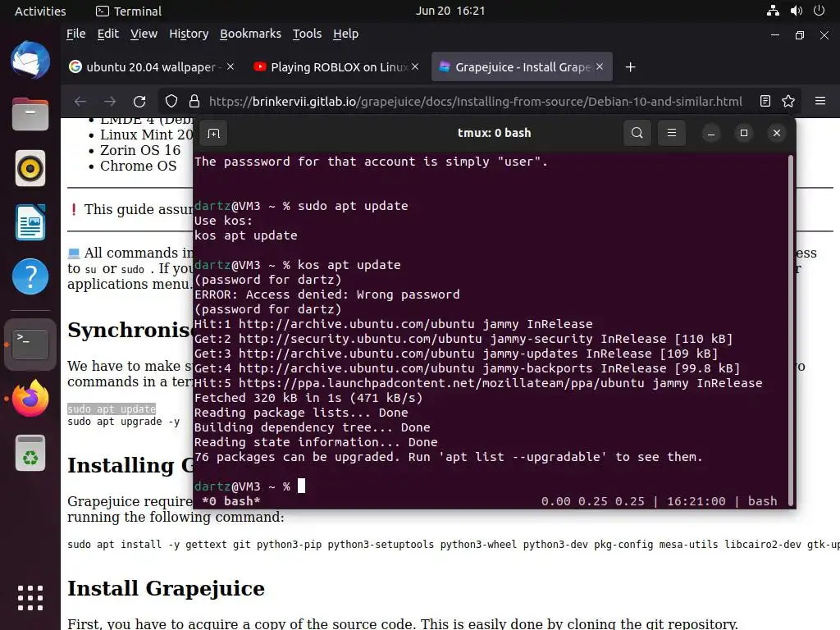Click the 'Install Grapejuice' heading
Image resolution: width=840 pixels, height=630 pixels.
pyautogui.click(x=166, y=588)
